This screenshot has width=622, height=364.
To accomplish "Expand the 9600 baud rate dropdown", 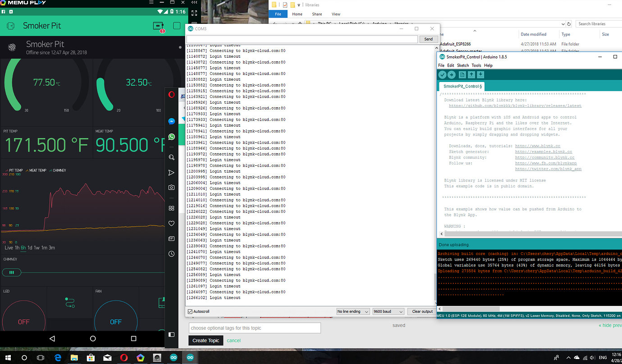I will coord(388,311).
